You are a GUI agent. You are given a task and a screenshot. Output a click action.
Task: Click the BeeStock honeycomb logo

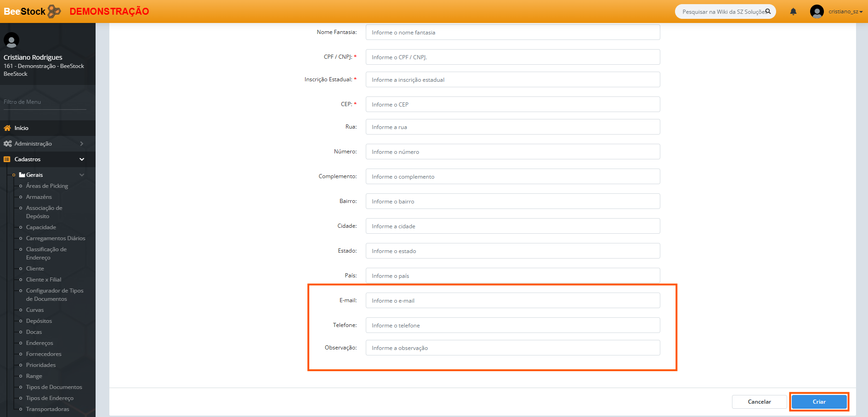click(54, 11)
